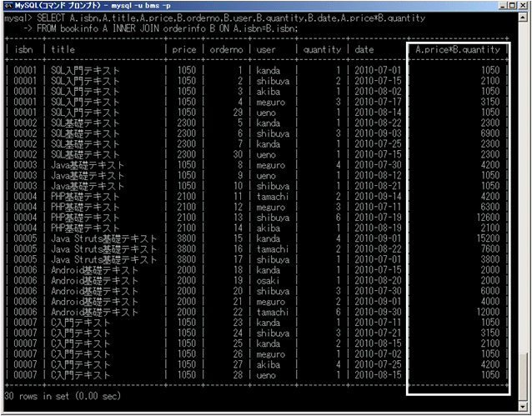
Task: Click the date 2010-09-14
Action: coord(378,197)
